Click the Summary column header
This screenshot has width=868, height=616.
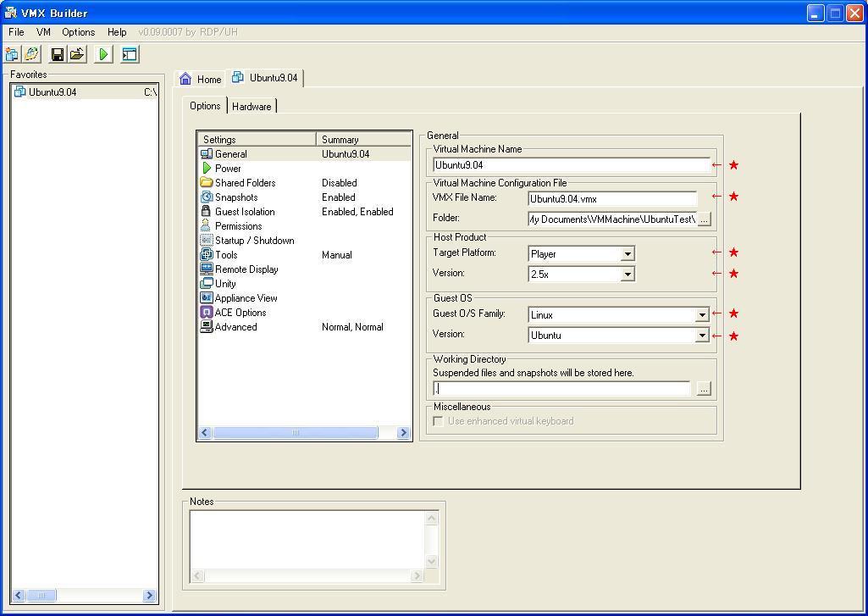363,139
